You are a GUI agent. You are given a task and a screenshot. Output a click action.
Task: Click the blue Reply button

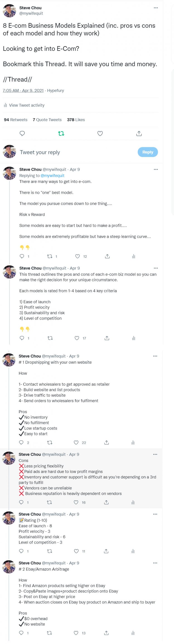[147, 152]
